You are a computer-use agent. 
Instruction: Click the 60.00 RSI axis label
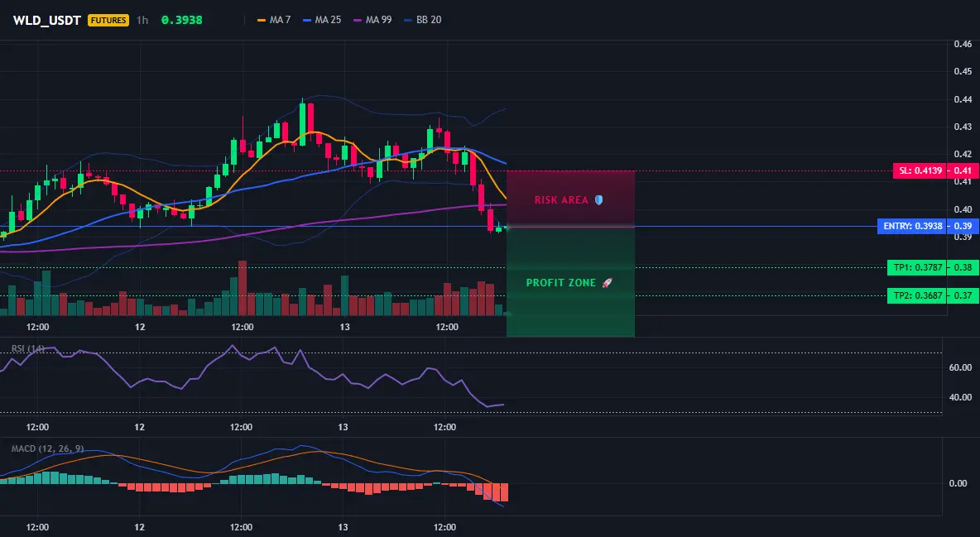point(961,367)
